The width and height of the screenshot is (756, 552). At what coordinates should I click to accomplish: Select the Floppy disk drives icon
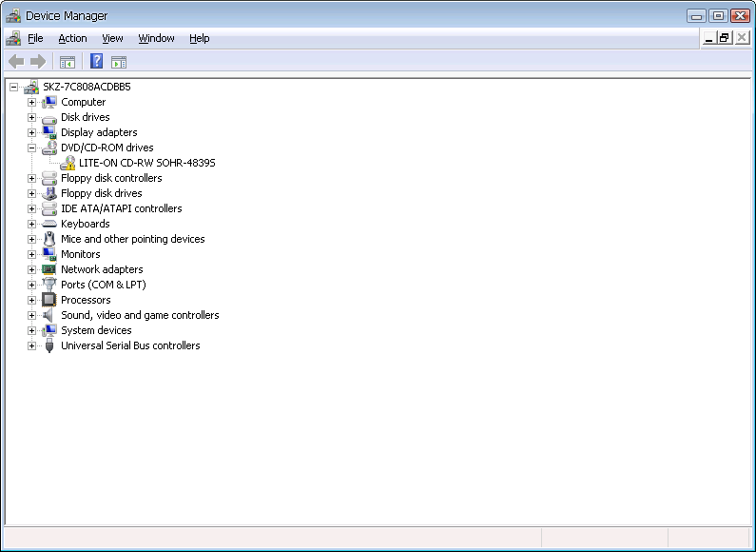(x=49, y=193)
